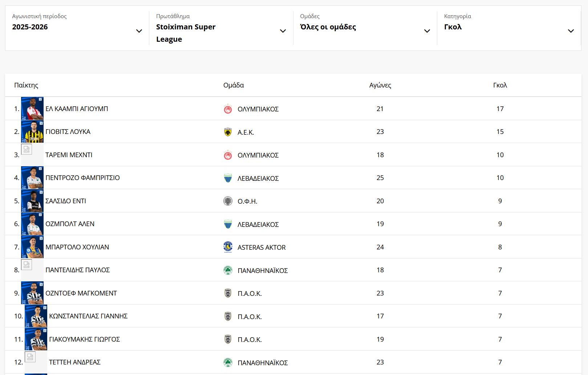Click the broken image icon beside Taremi
Image resolution: width=588 pixels, height=375 pixels.
click(x=27, y=150)
